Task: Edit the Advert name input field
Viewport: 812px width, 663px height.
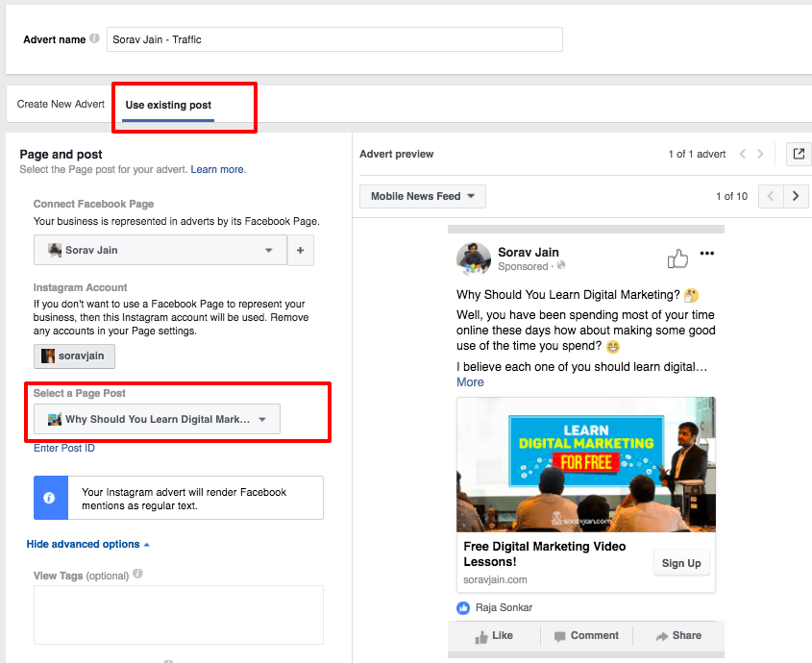Action: (334, 39)
